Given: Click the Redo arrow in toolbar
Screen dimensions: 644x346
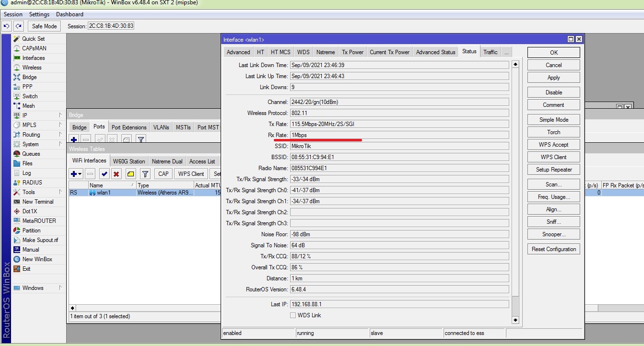Looking at the screenshot, I should [x=18, y=26].
